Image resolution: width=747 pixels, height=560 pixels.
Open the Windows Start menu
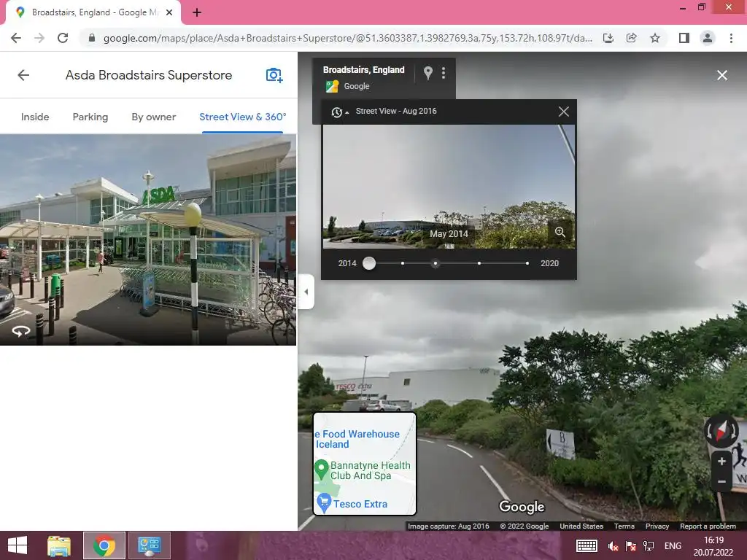(x=18, y=545)
